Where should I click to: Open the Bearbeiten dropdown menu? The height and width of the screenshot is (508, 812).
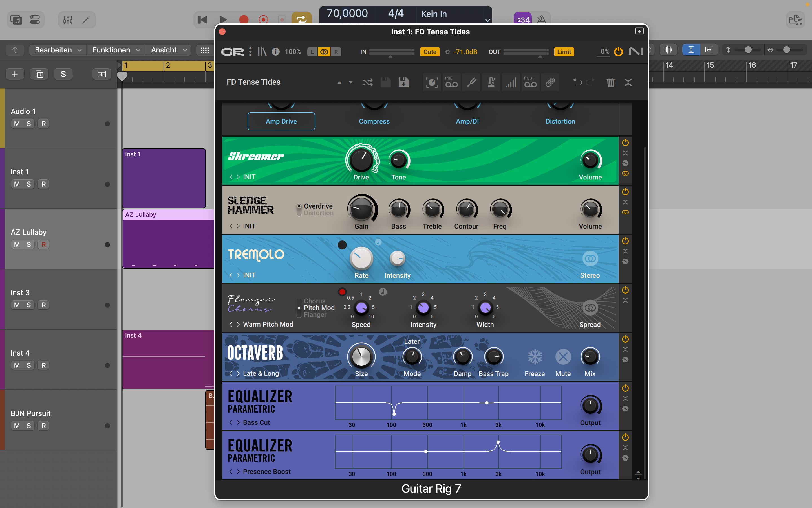click(x=58, y=50)
